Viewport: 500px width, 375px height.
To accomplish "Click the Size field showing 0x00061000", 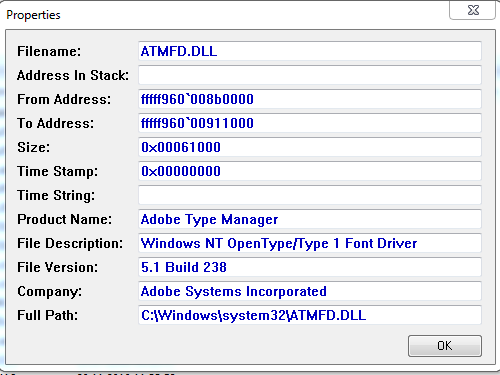I will pyautogui.click(x=310, y=147).
